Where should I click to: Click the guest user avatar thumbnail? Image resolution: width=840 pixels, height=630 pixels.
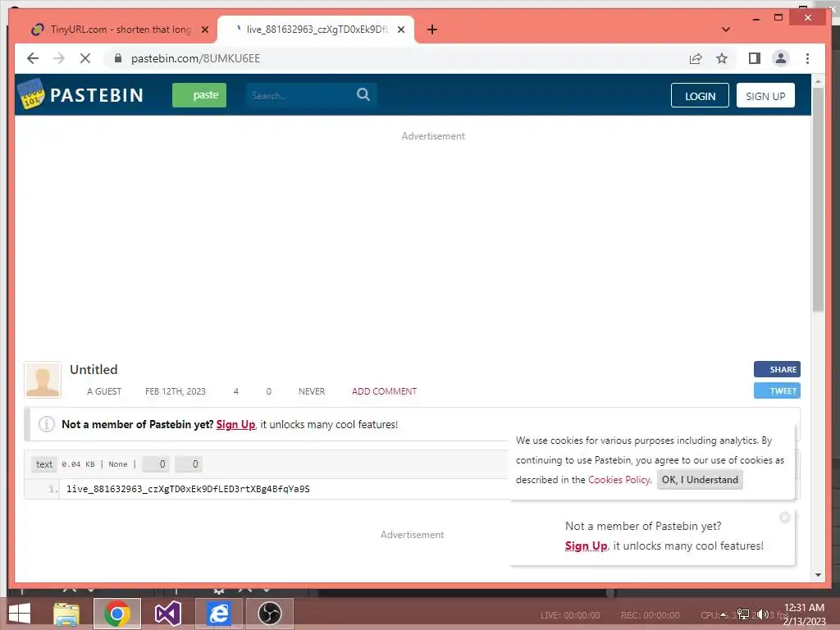(43, 380)
